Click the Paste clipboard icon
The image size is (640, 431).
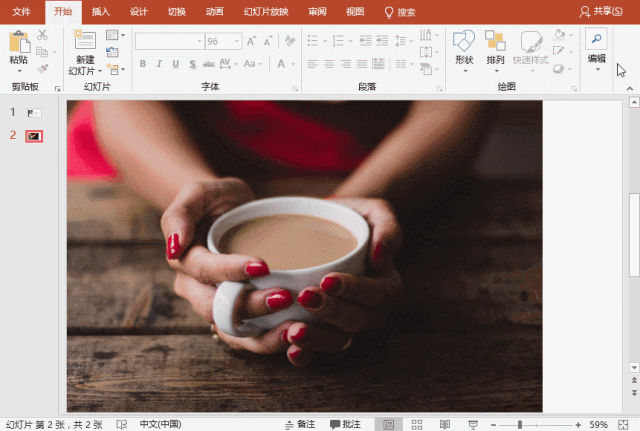[19, 42]
